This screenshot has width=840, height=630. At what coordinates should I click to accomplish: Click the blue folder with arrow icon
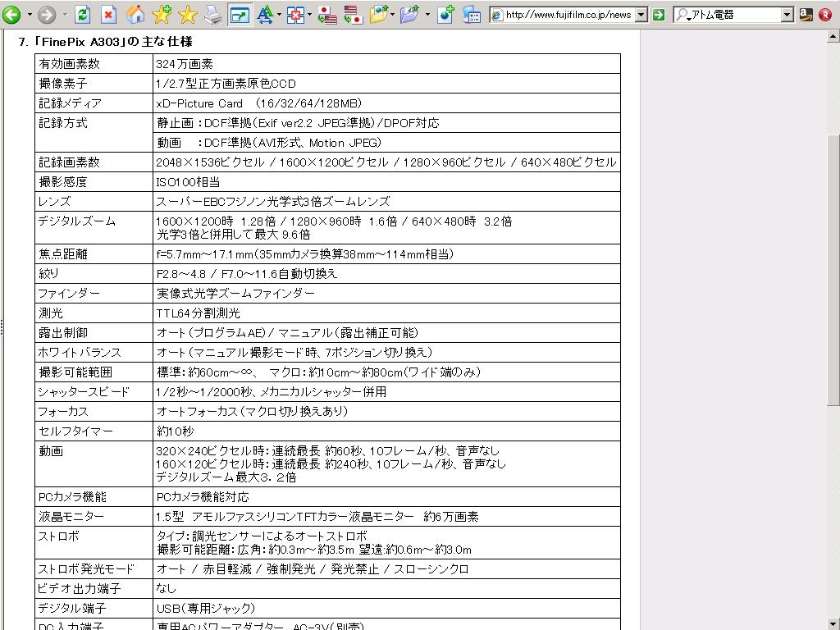tap(410, 15)
